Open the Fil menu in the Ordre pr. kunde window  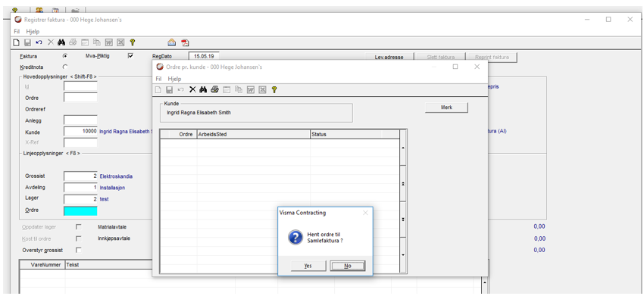click(x=158, y=79)
